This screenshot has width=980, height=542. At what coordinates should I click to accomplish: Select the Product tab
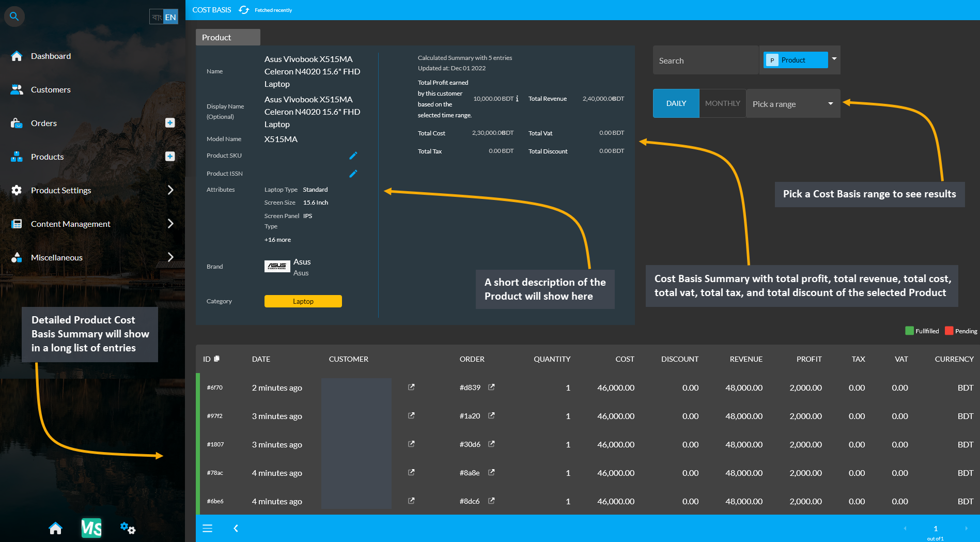[x=228, y=37]
